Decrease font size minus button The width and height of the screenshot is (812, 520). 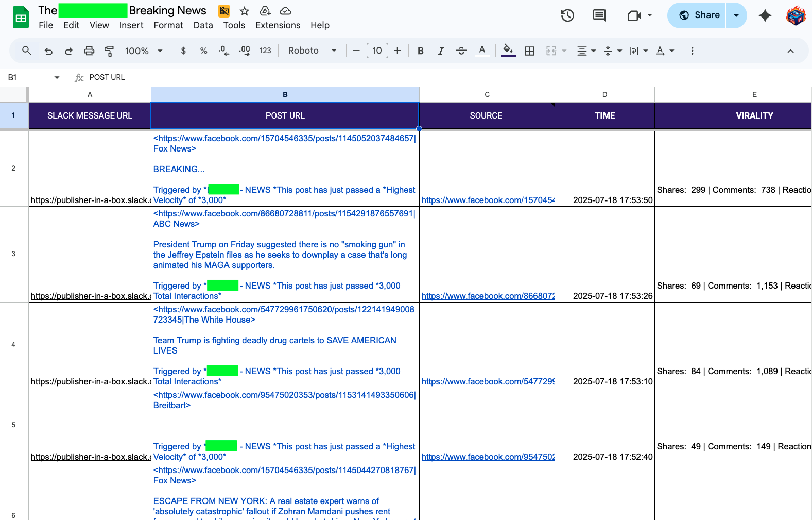pos(356,51)
